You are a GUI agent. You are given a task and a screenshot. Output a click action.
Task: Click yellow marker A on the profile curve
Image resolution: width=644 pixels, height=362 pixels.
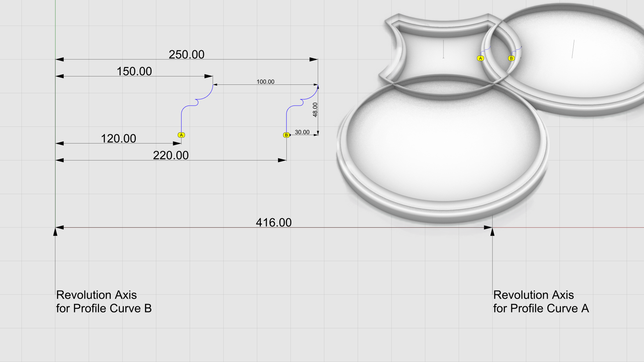[x=181, y=135]
